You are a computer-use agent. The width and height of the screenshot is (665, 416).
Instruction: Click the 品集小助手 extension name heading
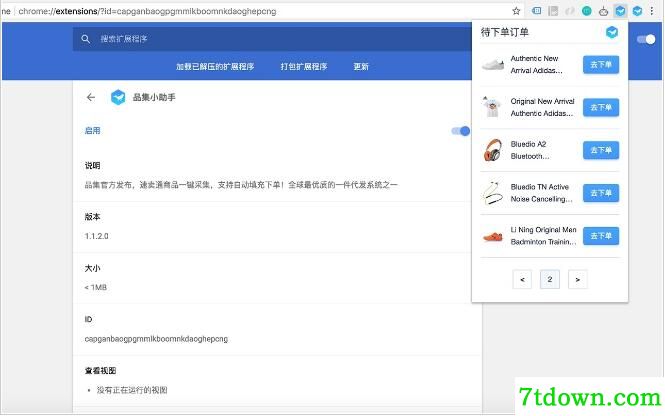pos(154,98)
